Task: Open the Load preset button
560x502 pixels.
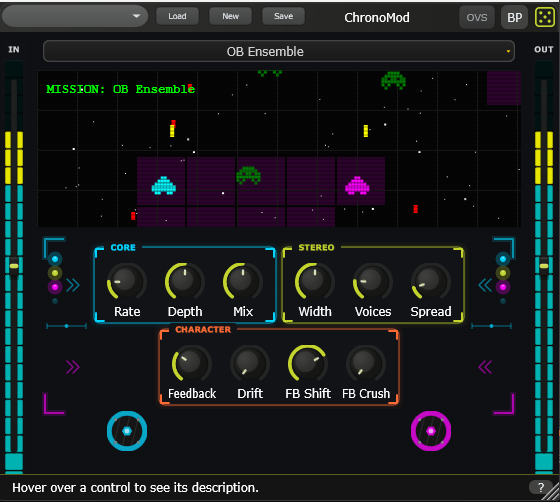Action: coord(177,16)
